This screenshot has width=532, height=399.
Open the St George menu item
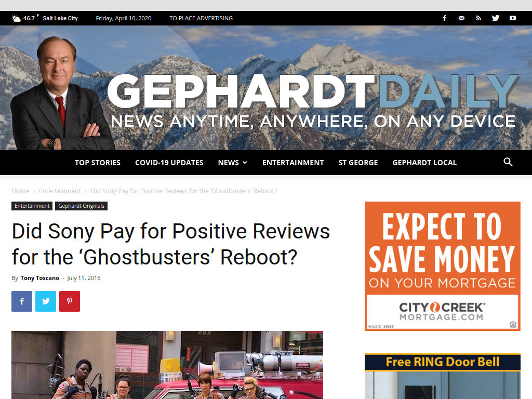(x=358, y=163)
